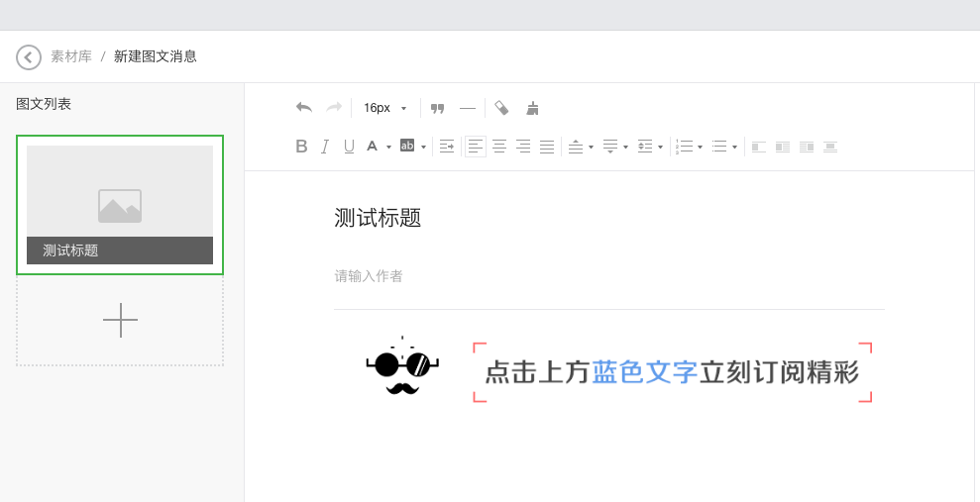The image size is (980, 502).
Task: Select the format painter brush icon
Action: (501, 108)
